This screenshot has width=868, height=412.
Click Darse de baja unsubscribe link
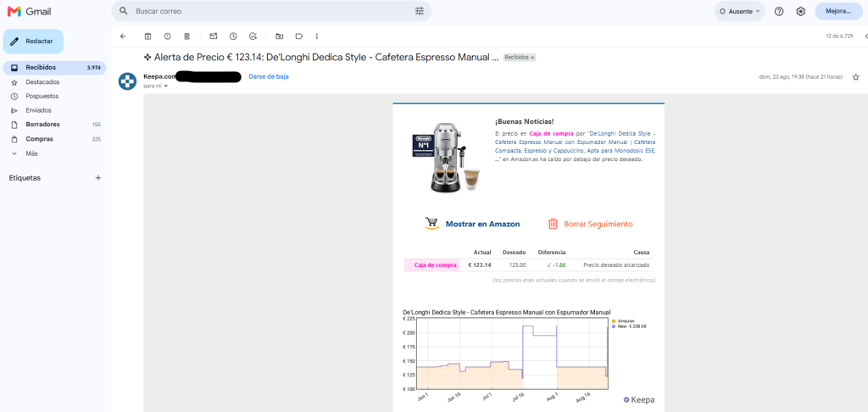click(269, 76)
